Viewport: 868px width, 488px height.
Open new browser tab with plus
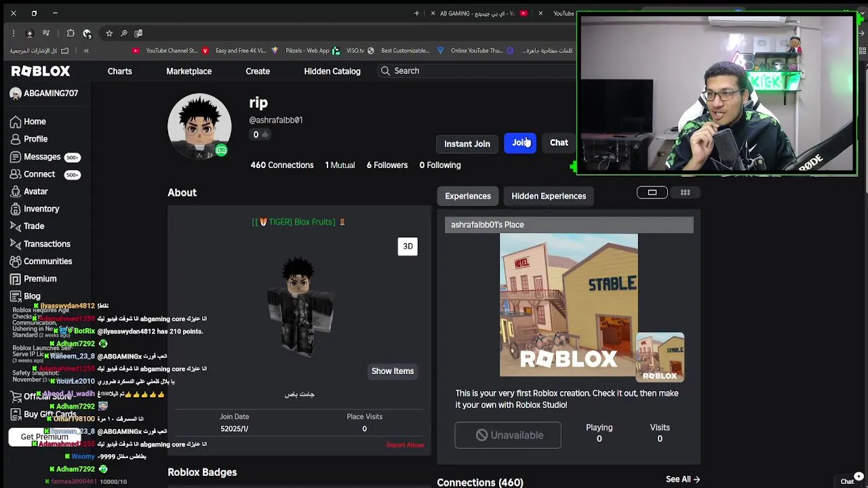(416, 14)
